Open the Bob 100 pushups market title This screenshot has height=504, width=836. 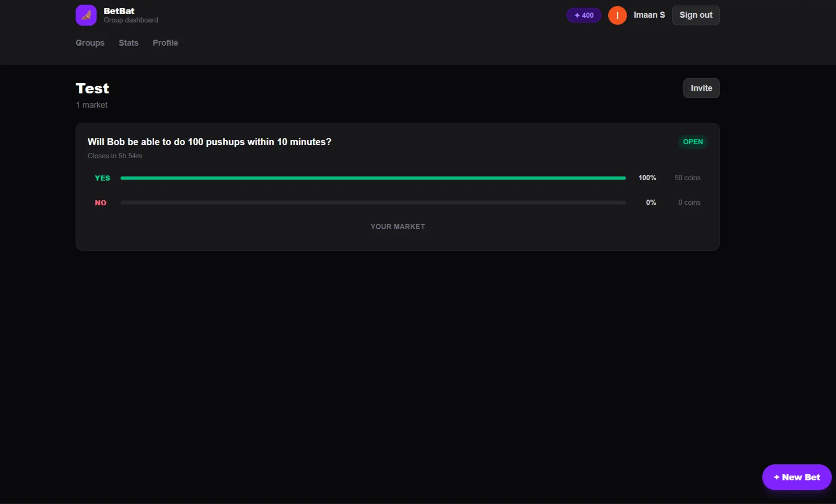click(x=210, y=142)
